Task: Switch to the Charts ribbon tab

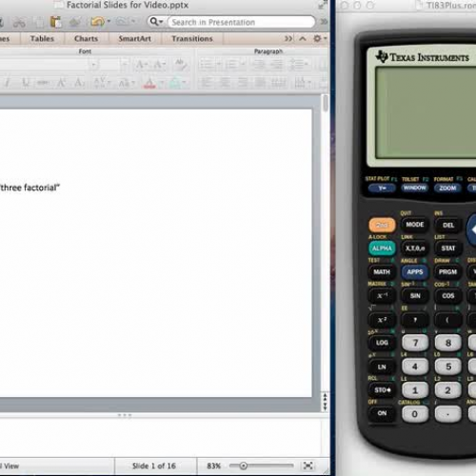Action: tap(86, 39)
